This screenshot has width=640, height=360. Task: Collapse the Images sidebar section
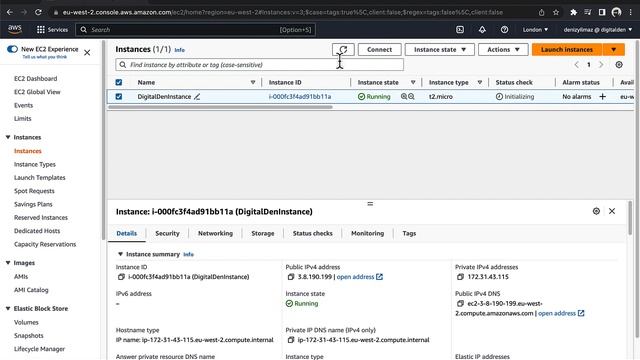pyautogui.click(x=8, y=263)
